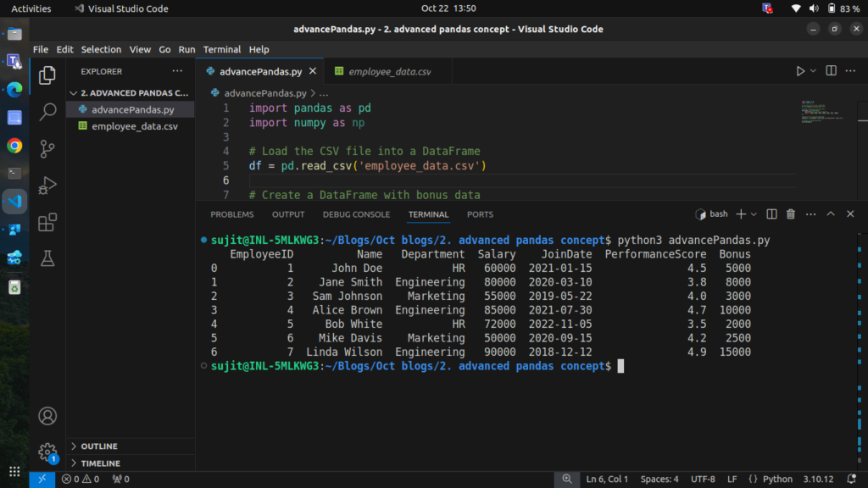
Task: Open the Source Control view
Action: click(x=48, y=148)
